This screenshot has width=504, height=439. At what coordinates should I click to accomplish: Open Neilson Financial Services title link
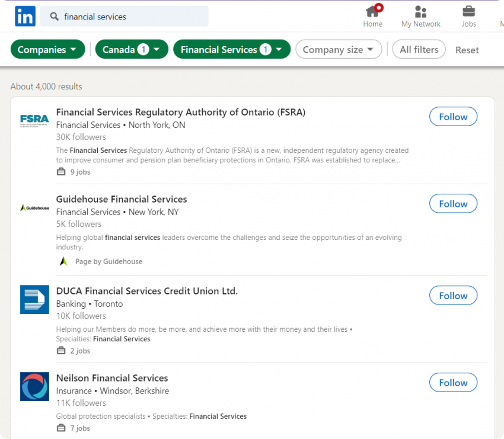(x=112, y=378)
